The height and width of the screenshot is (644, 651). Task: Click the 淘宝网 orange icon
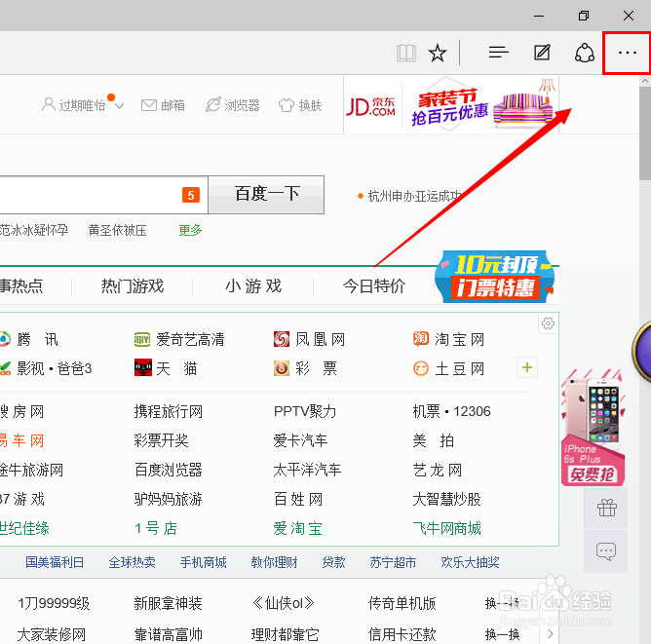(421, 339)
